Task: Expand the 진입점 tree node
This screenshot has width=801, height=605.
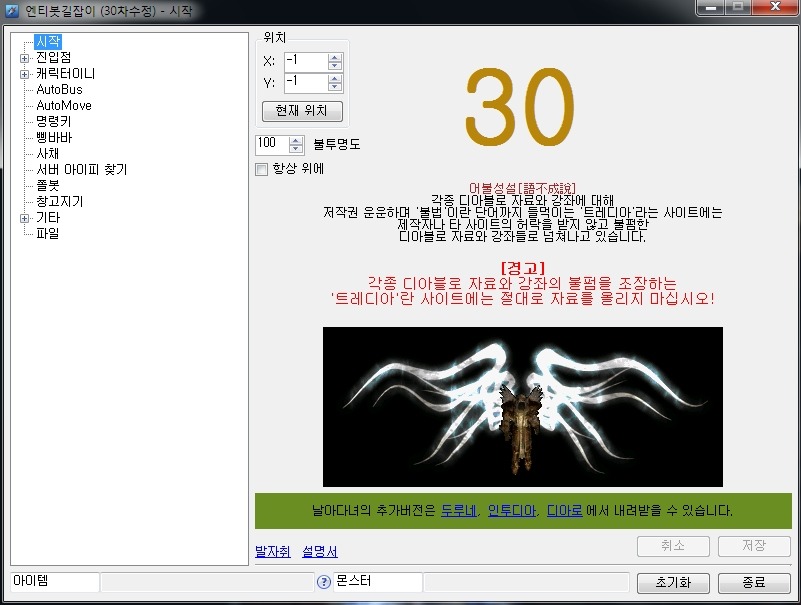Action: [x=24, y=58]
